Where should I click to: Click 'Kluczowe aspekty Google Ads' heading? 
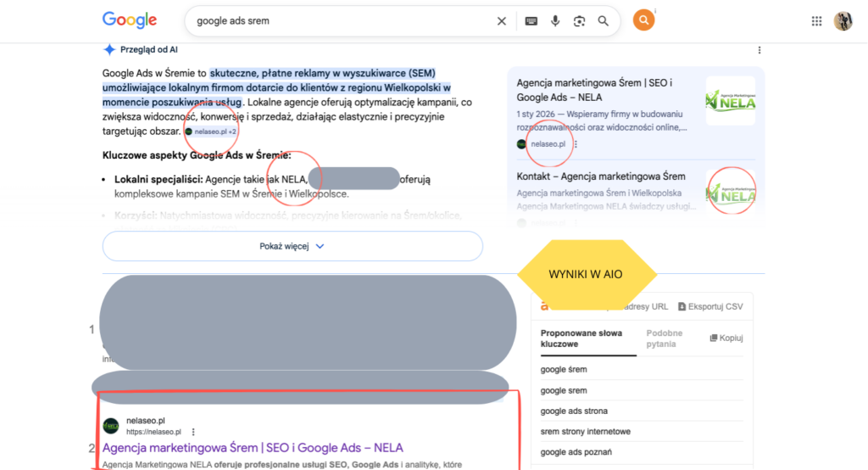[197, 155]
